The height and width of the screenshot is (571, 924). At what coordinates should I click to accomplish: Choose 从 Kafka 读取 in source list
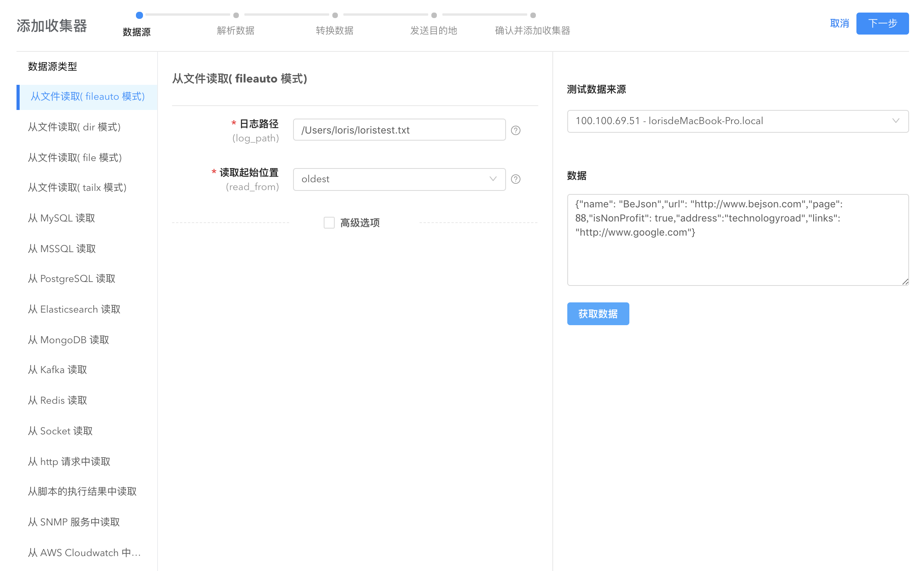click(x=57, y=370)
